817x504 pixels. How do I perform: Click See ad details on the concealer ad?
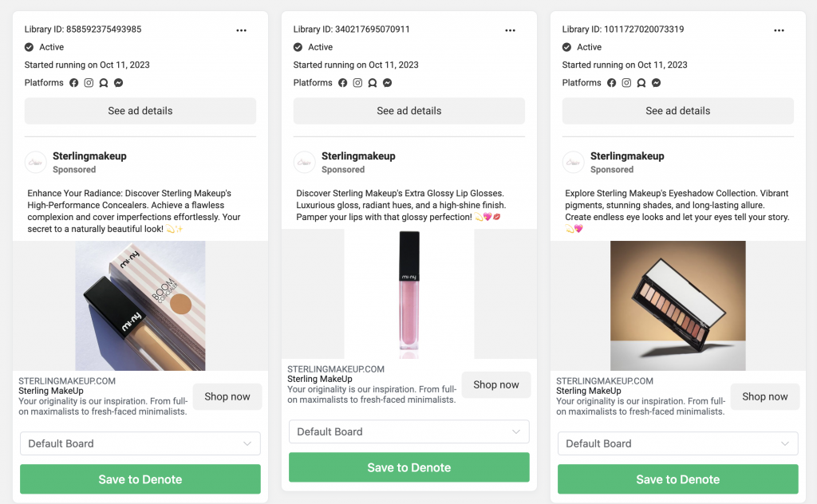point(140,111)
